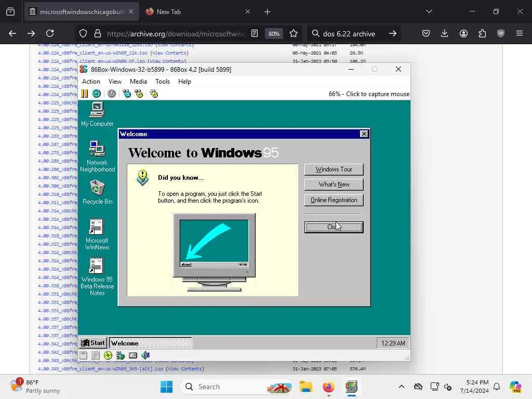Image resolution: width=532 pixels, height=399 pixels.
Task: Click the Online Registration button
Action: (334, 200)
